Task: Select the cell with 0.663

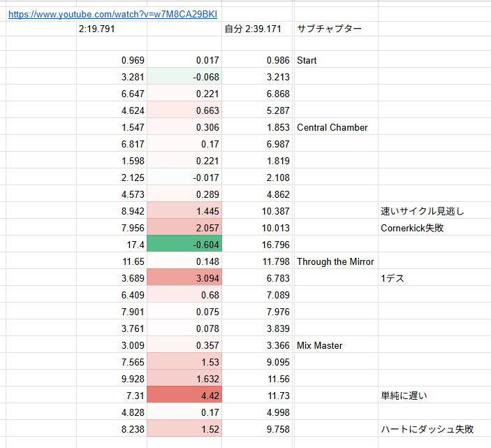Action: (184, 110)
